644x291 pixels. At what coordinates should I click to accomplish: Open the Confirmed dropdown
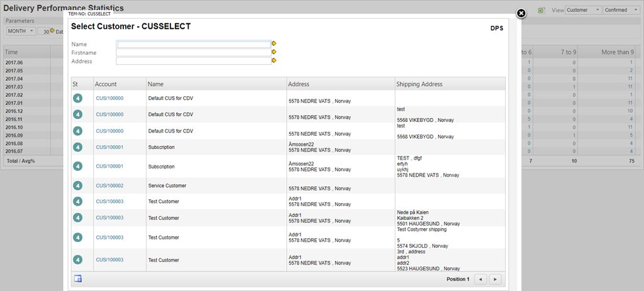[620, 10]
